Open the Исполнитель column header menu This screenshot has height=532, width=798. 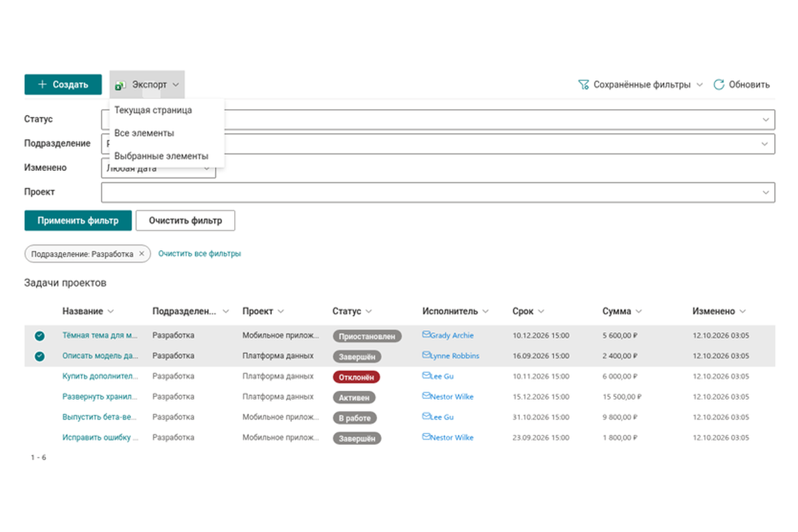(485, 311)
